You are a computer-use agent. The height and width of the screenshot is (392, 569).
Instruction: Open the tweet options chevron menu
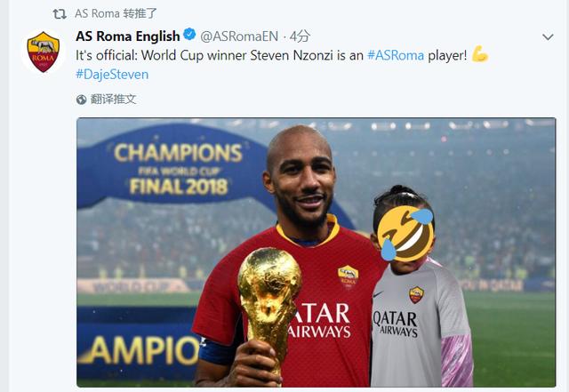(x=548, y=36)
